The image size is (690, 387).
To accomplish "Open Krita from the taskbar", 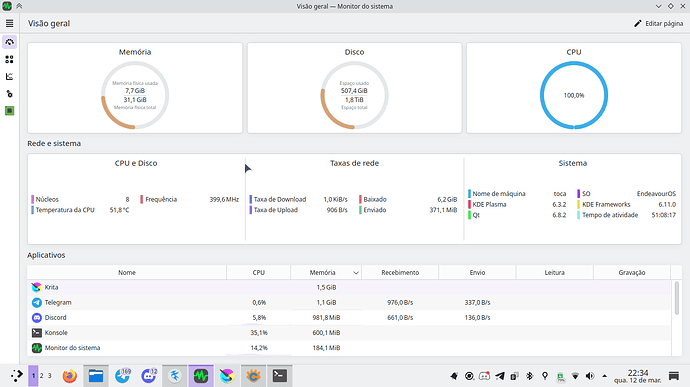I will (x=227, y=376).
